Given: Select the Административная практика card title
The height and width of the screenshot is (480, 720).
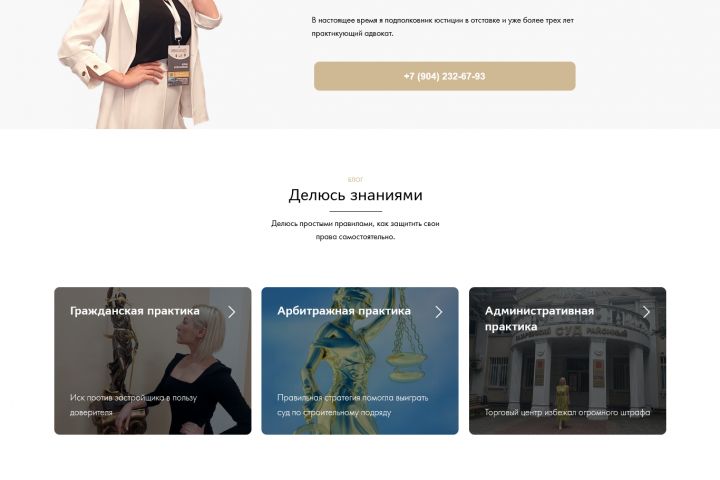Looking at the screenshot, I should click(540, 319).
